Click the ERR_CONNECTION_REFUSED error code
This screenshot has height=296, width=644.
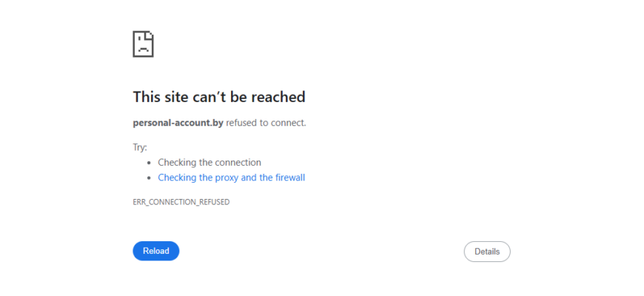pos(181,202)
